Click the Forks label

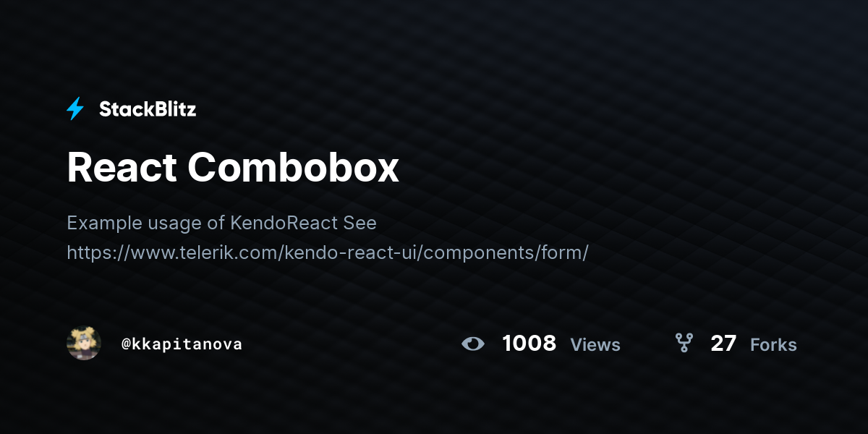[773, 345]
